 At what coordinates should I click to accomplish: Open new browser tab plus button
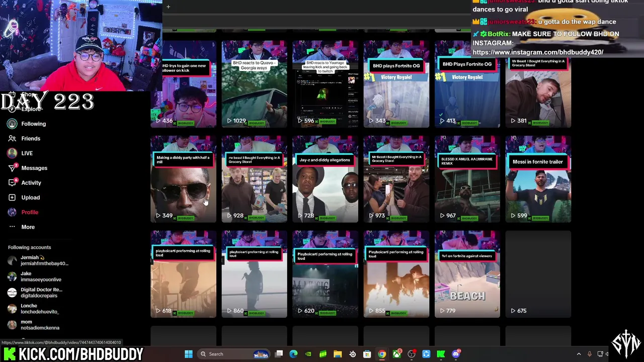click(168, 7)
